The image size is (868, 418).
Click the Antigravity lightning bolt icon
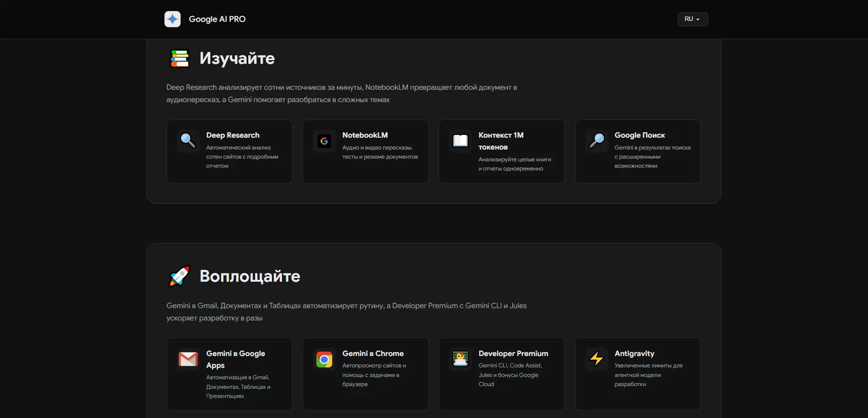tap(596, 359)
